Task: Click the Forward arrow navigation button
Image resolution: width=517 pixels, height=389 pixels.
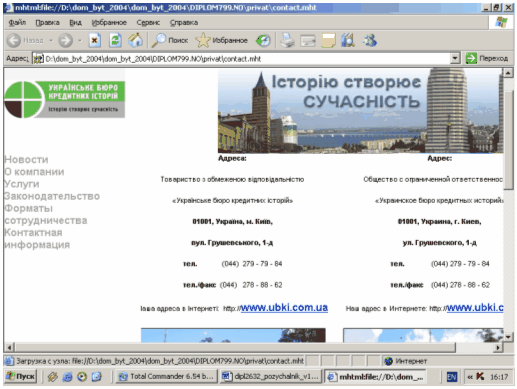Action: point(65,40)
